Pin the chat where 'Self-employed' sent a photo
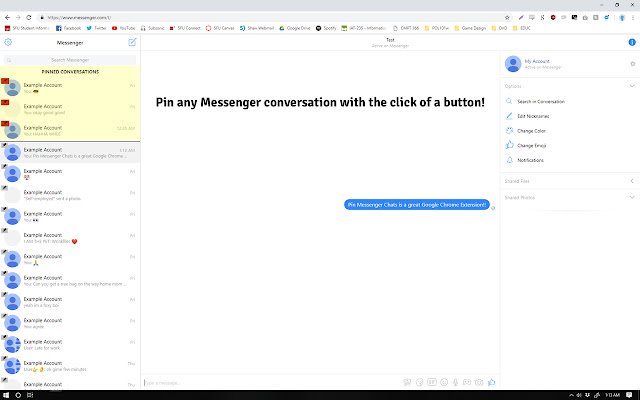 point(4,188)
